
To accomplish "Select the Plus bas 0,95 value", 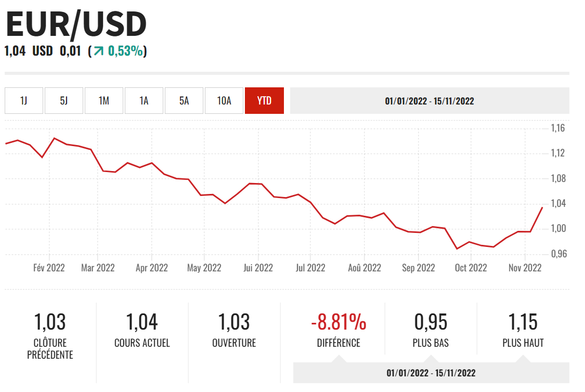I will (x=431, y=322).
